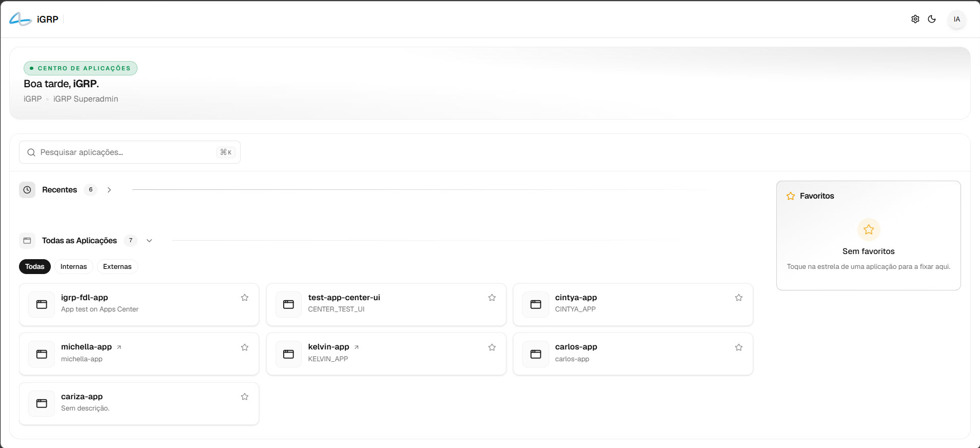
Task: Click the test-app-center-ui window icon
Action: coord(288,304)
